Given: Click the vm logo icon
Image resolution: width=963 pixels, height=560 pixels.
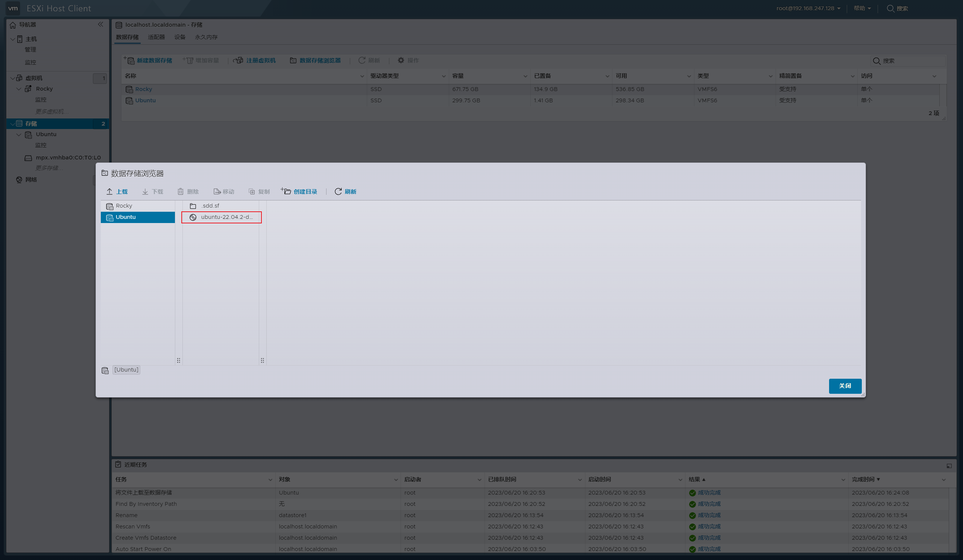Looking at the screenshot, I should tap(13, 8).
